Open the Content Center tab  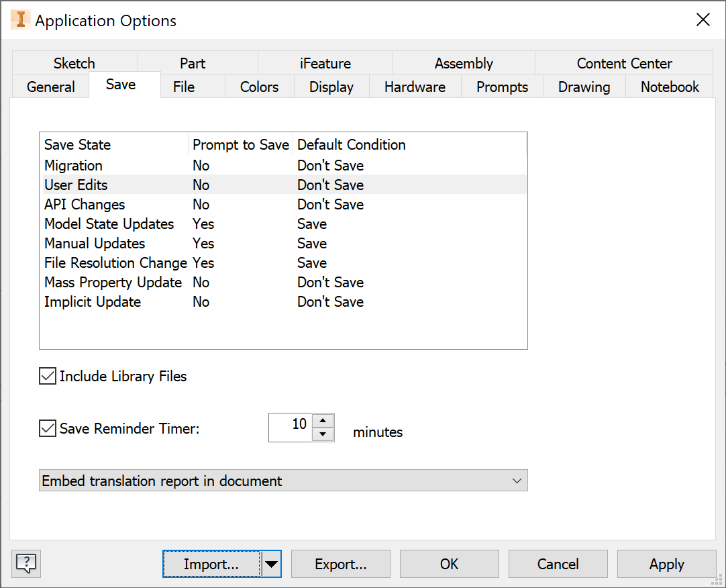pos(624,64)
